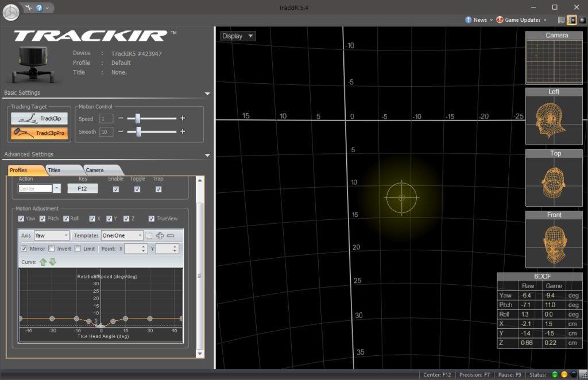This screenshot has width=588, height=380.
Task: Click the Point Y stepper field
Action: [167, 249]
